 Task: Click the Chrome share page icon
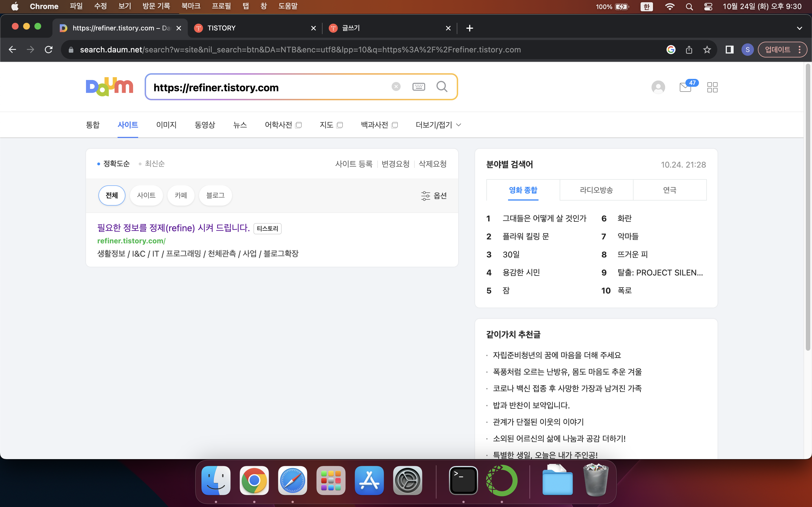point(689,50)
